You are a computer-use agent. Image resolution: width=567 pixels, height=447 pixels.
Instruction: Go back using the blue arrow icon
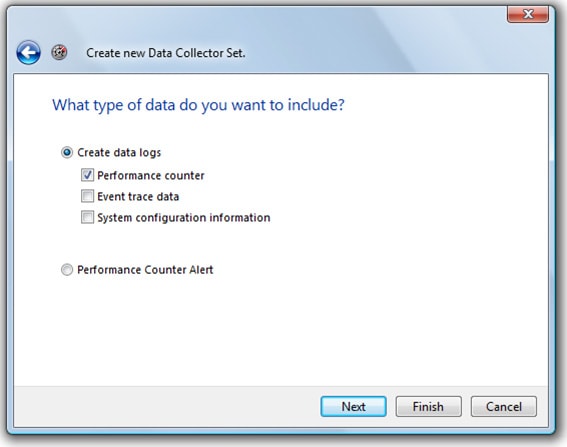[28, 53]
